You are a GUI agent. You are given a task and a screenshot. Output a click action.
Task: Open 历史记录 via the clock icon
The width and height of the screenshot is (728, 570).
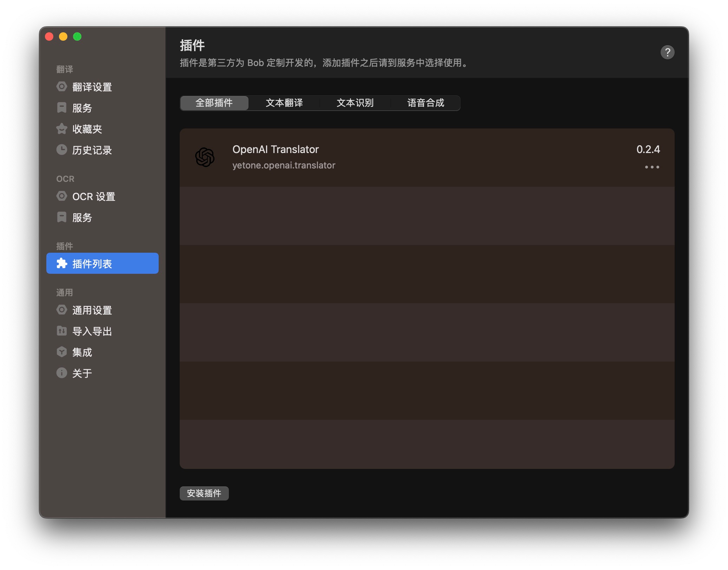point(62,150)
